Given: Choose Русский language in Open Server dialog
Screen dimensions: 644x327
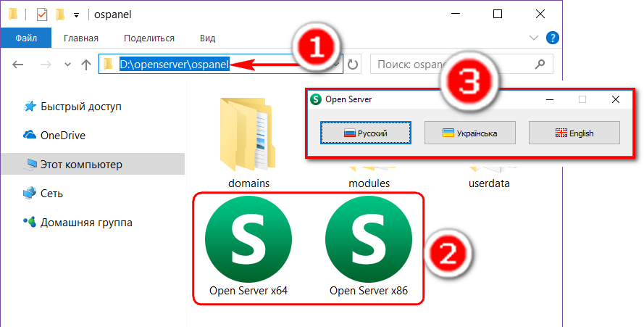Looking at the screenshot, I should [366, 133].
